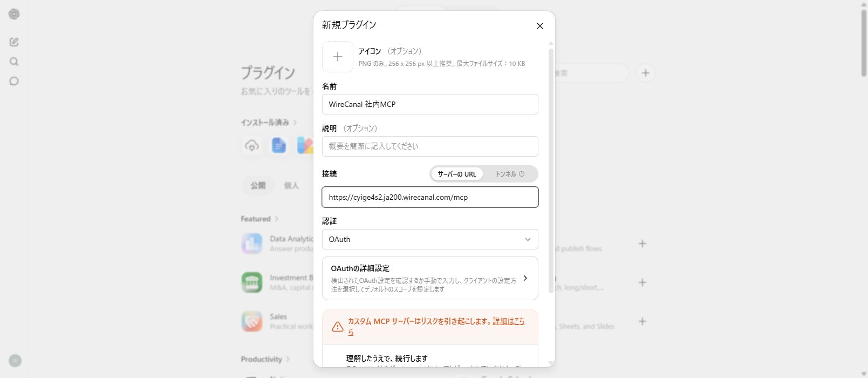Click the server URL input field
The image size is (868, 378).
click(x=430, y=197)
